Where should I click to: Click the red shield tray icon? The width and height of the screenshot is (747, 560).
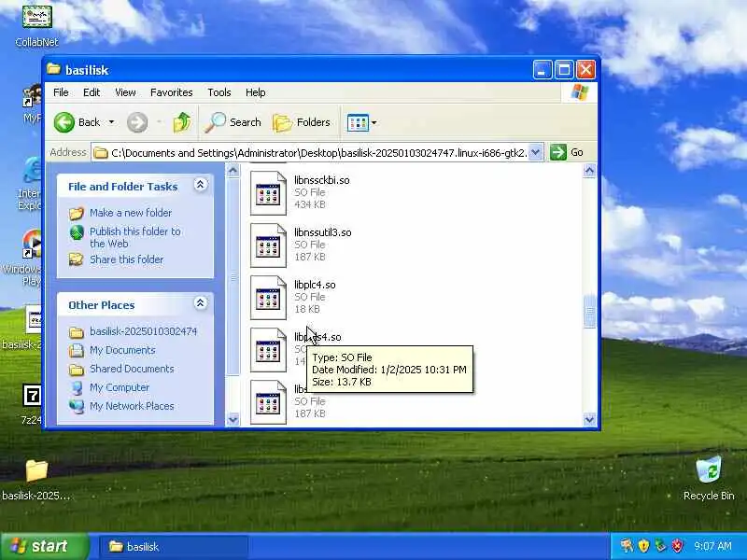click(677, 546)
